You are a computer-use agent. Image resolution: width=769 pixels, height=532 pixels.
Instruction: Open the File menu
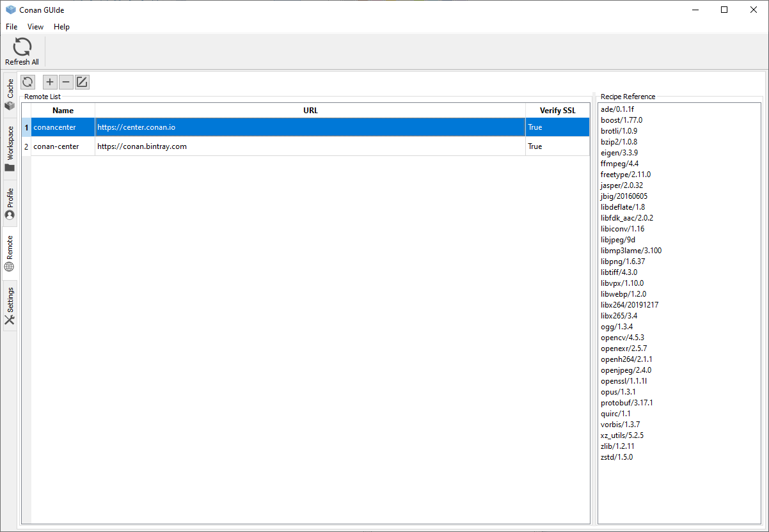pyautogui.click(x=12, y=27)
